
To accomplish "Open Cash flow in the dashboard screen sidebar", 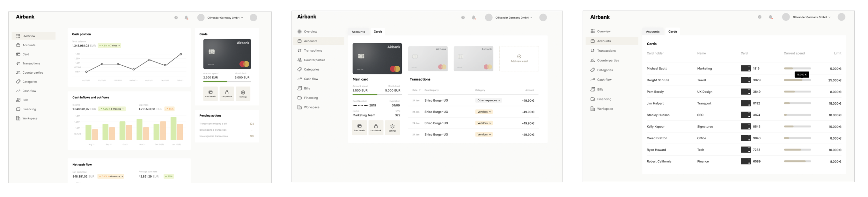I will [26, 91].
